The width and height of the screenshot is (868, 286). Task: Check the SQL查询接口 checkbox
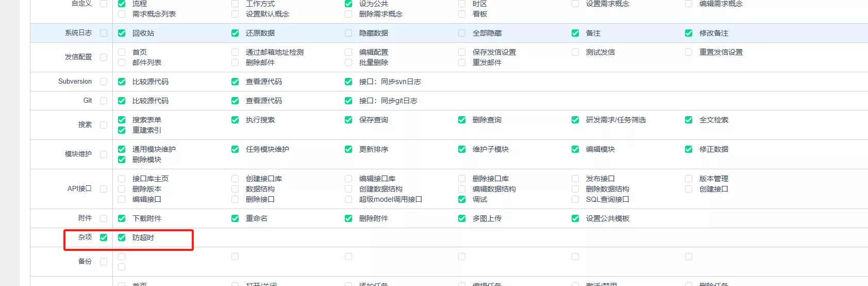pos(575,199)
